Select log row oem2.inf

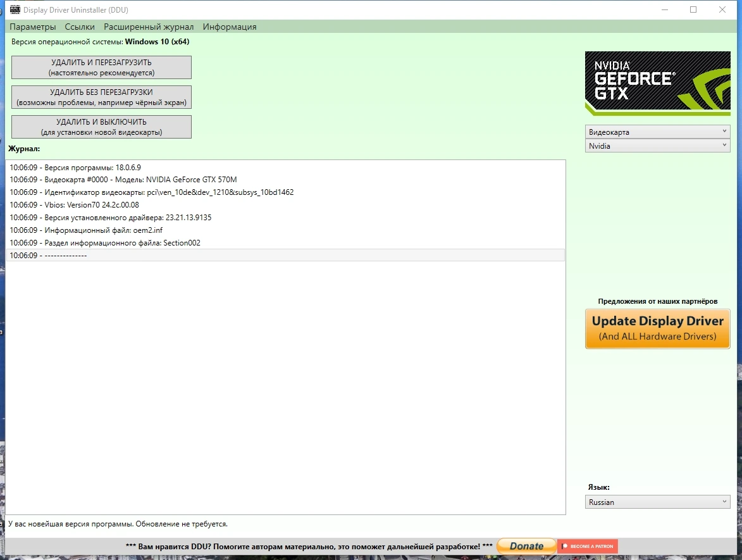point(285,230)
